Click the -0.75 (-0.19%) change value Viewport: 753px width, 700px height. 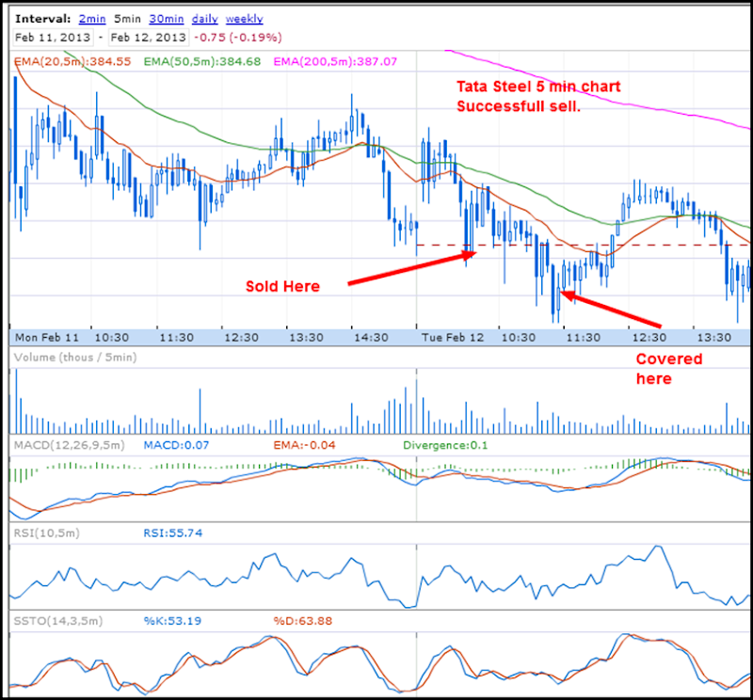[238, 38]
